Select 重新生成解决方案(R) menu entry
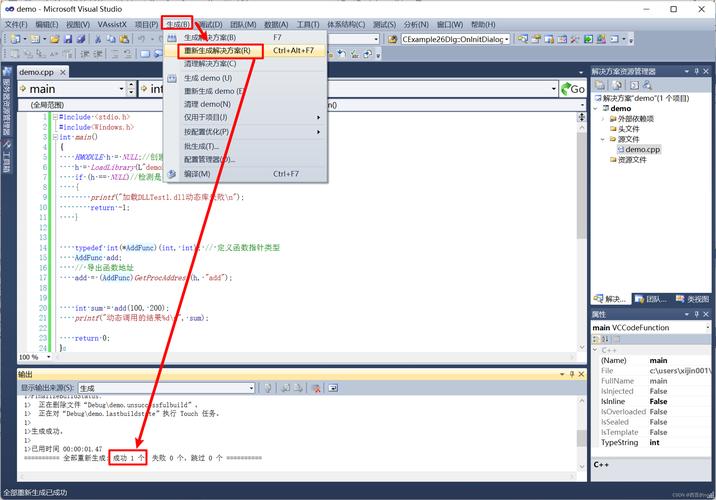716x500 pixels. 246,51
